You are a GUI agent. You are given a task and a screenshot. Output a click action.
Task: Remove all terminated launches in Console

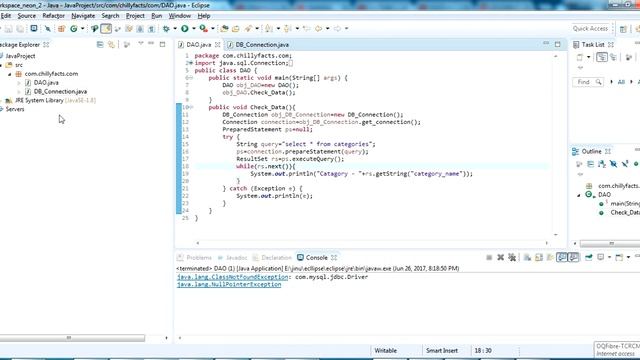(x=512, y=258)
